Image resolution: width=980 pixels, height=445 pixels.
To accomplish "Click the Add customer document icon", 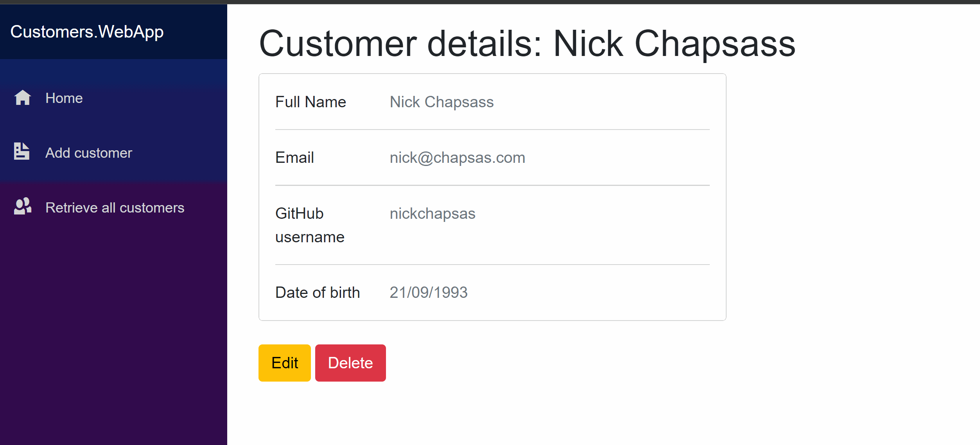I will (x=22, y=151).
